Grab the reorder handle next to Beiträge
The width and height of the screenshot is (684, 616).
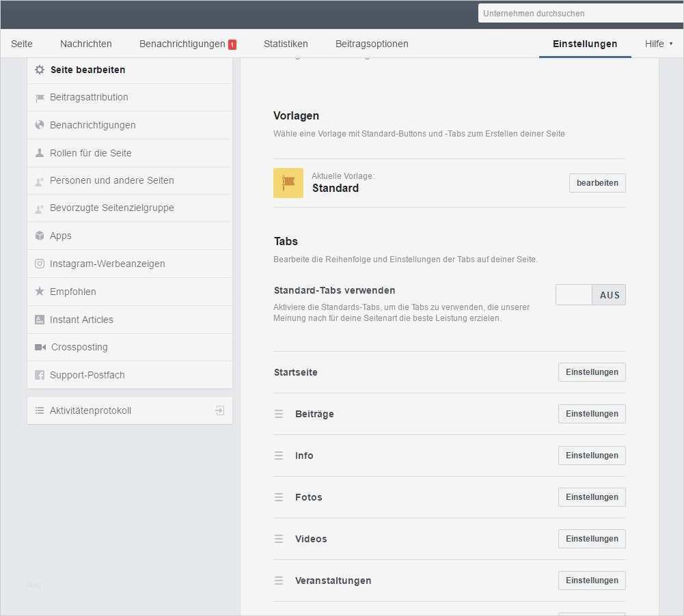point(279,414)
